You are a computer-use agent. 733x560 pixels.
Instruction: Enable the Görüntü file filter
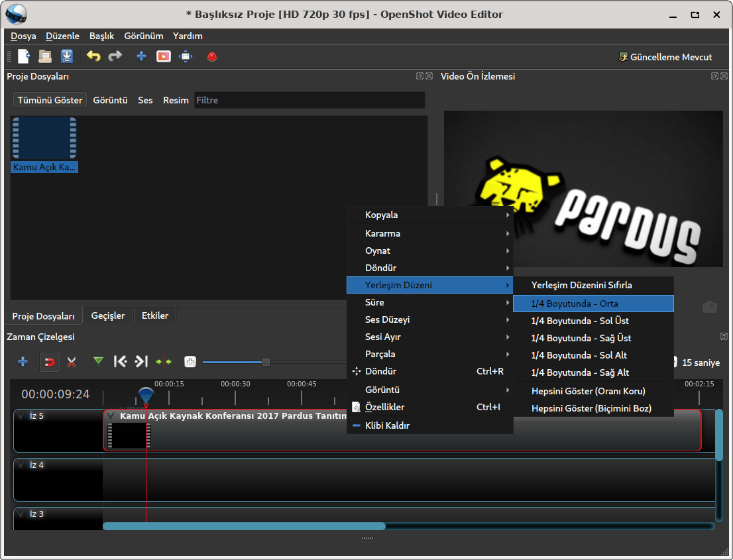coord(110,100)
